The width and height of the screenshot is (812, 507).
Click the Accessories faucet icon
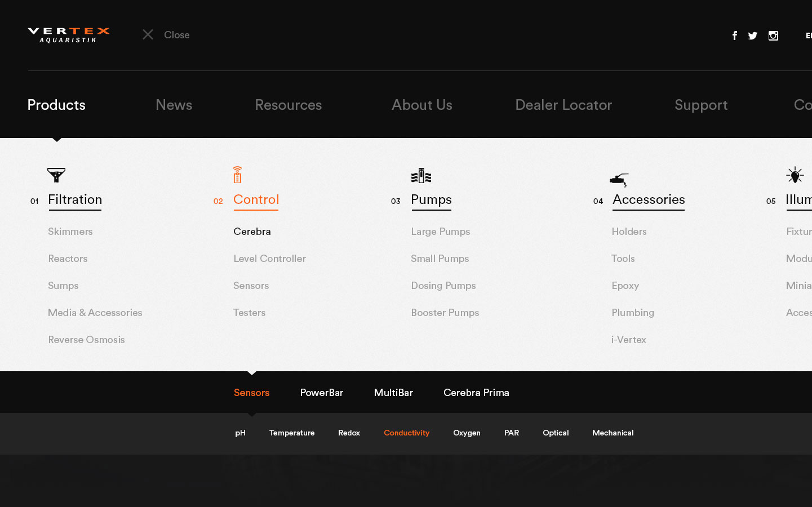click(x=619, y=180)
